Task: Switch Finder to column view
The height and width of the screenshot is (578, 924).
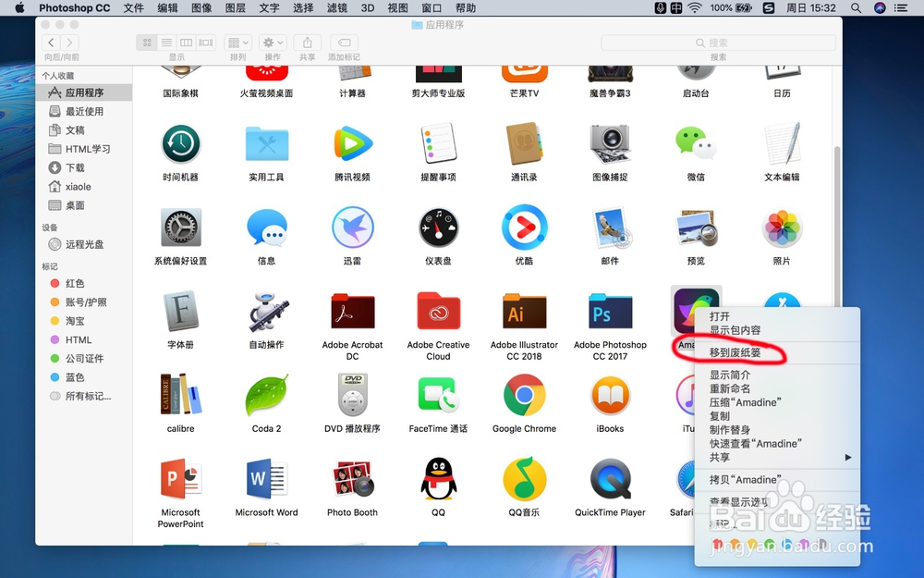Action: [187, 43]
